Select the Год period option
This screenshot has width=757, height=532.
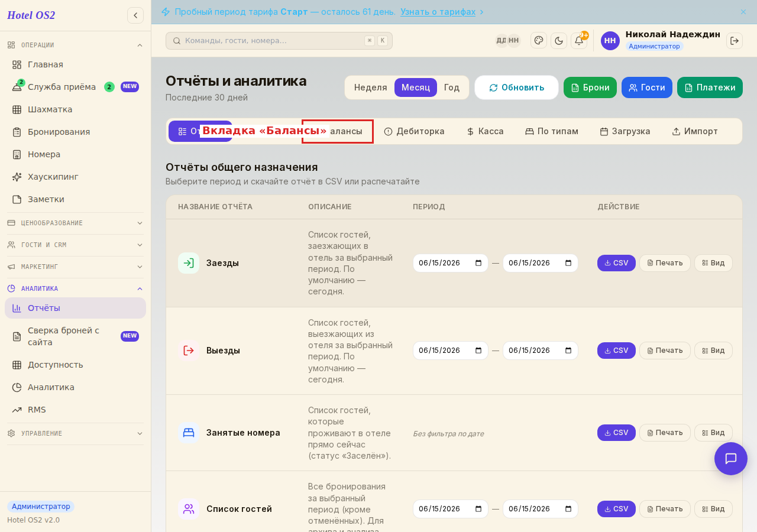click(x=452, y=87)
